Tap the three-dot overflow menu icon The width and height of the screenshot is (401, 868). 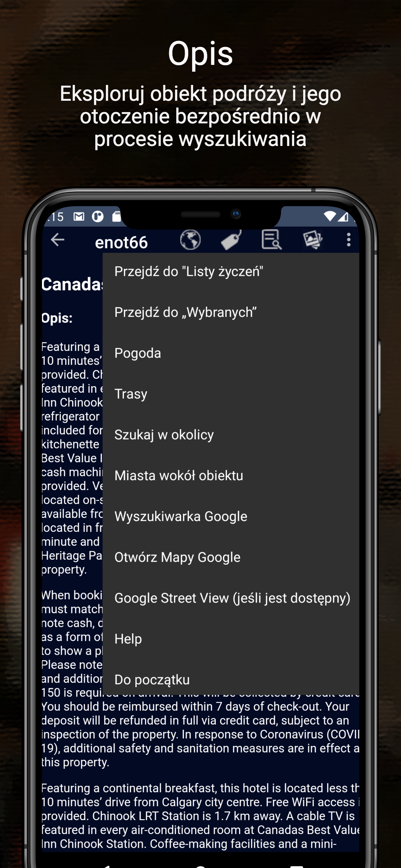[349, 240]
